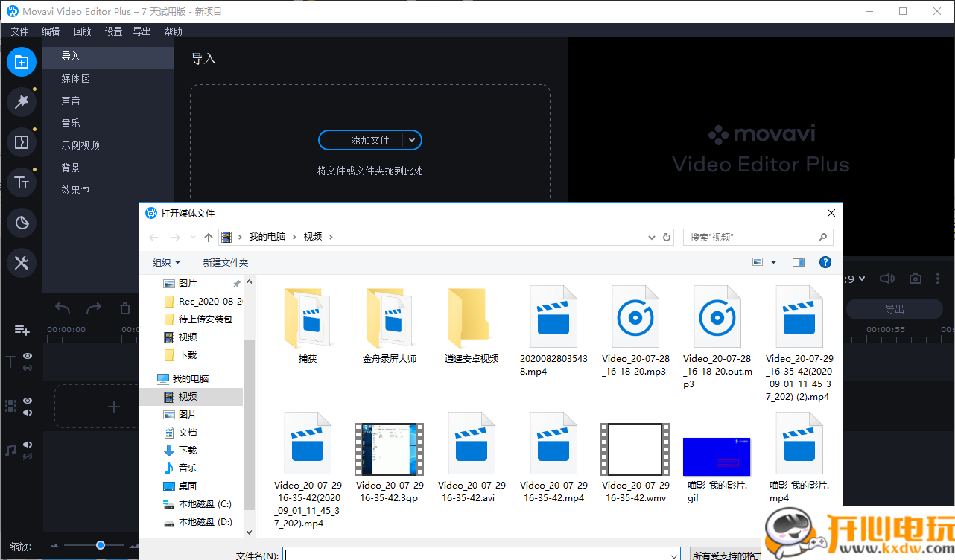
Task: Open the more tools wrench icon
Action: pos(22,262)
